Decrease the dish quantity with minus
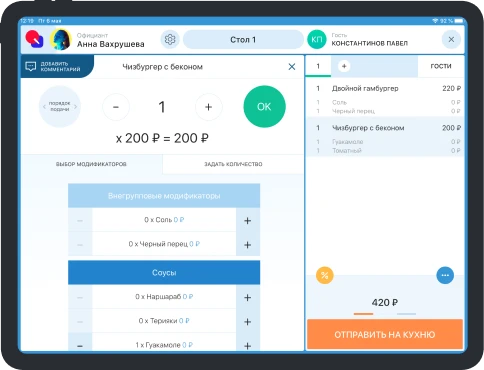Screen dimensions: 484x370 tap(116, 107)
